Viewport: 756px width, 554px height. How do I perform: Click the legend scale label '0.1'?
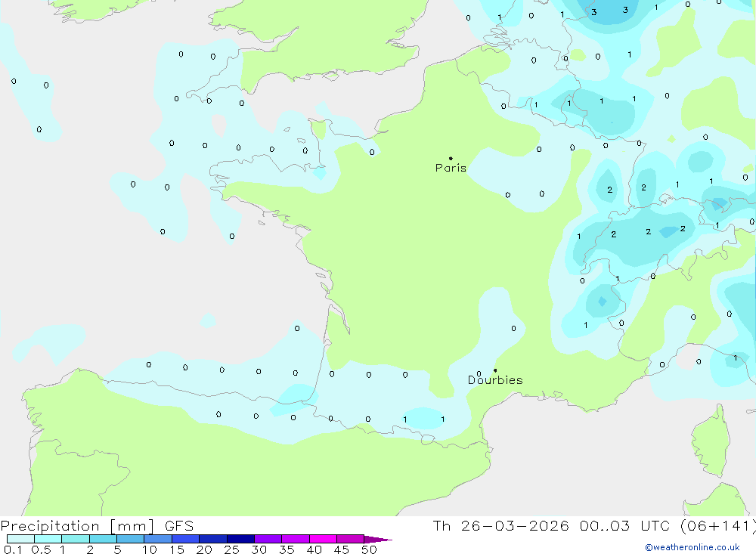tap(13, 549)
